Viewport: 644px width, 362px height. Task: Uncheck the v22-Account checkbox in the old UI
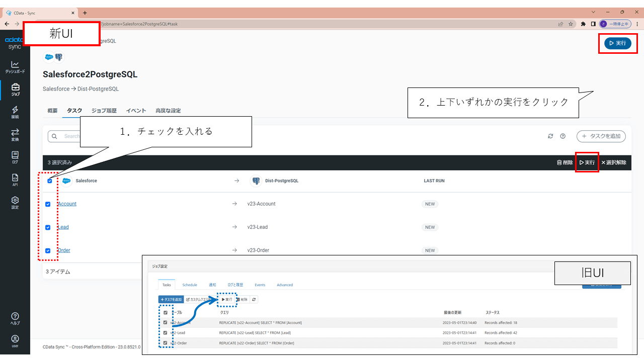coord(165,323)
